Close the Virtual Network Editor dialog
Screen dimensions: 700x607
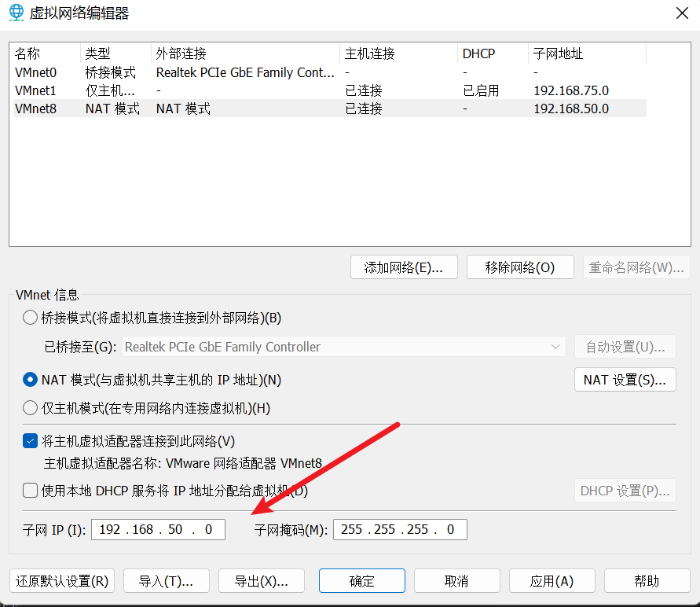[x=680, y=13]
